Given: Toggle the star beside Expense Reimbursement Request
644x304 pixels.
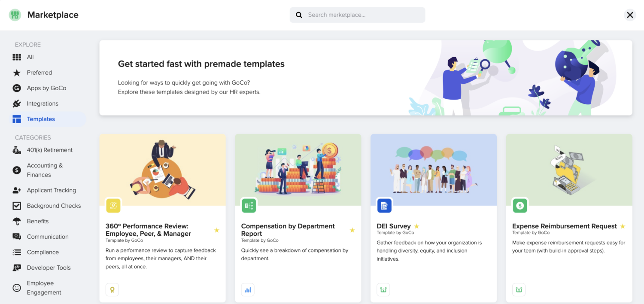Looking at the screenshot, I should point(623,226).
